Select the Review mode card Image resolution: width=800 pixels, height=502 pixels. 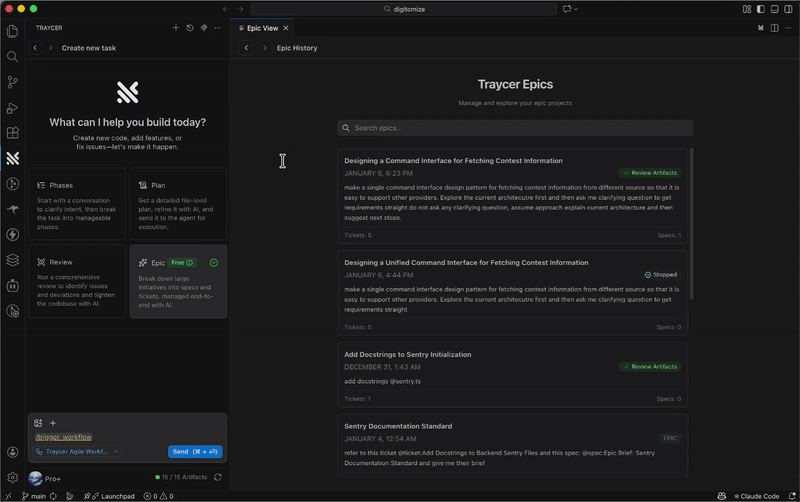pyautogui.click(x=77, y=281)
